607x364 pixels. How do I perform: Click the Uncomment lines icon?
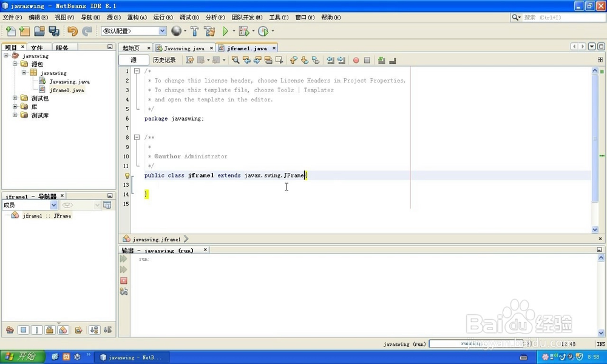coord(392,60)
